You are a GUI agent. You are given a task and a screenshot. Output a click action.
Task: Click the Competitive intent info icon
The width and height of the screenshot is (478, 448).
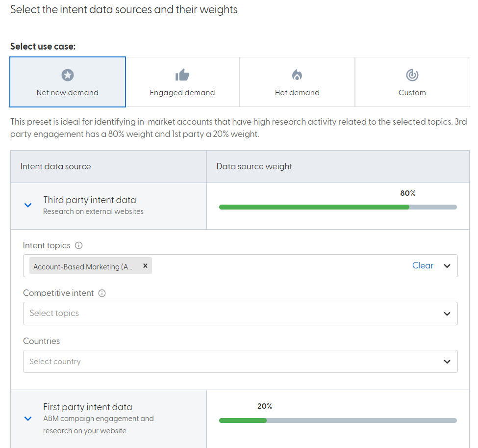(x=101, y=293)
